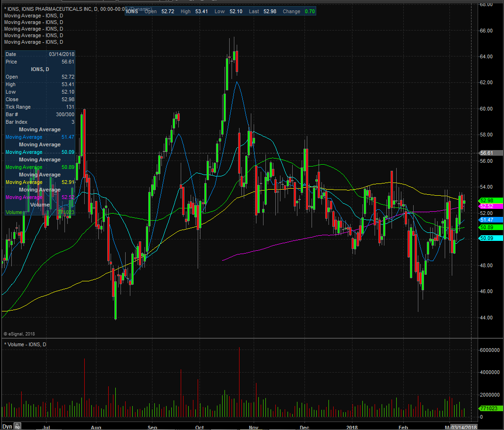Click the magenta Moving Average 52.52 row

coord(40,197)
